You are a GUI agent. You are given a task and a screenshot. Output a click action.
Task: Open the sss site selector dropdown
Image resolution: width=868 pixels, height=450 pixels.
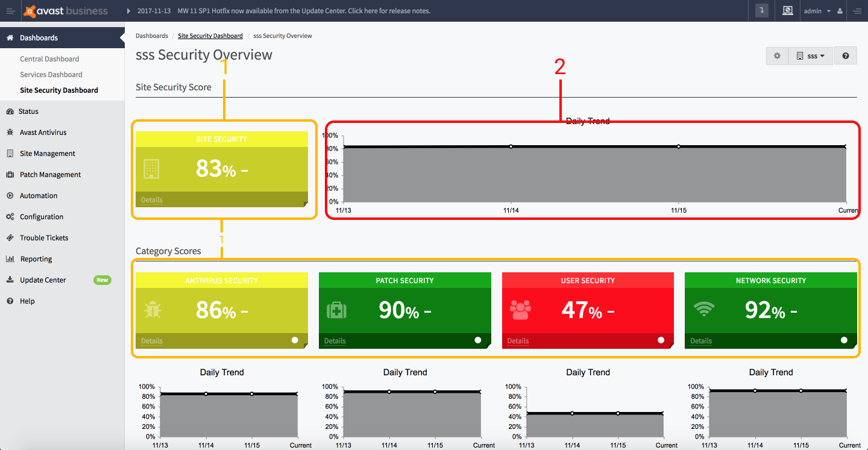click(x=811, y=56)
